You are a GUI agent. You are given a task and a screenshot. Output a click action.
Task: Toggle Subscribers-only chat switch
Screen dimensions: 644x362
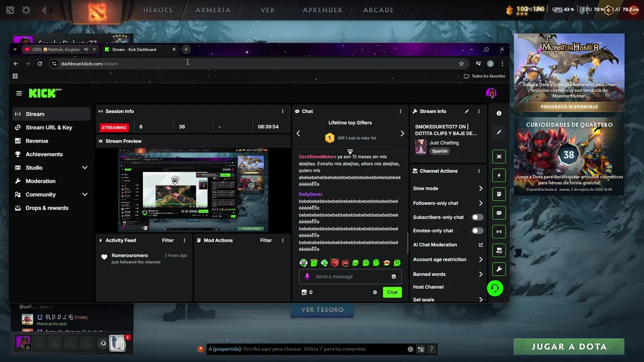click(x=477, y=217)
